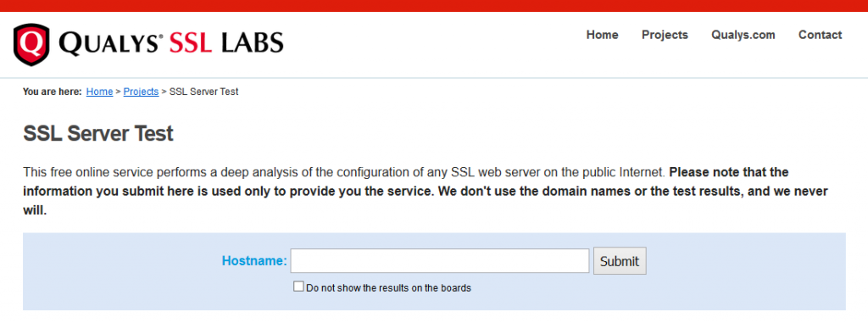
Task: Click the 'You are here:' breadcrumb label
Action: click(52, 92)
